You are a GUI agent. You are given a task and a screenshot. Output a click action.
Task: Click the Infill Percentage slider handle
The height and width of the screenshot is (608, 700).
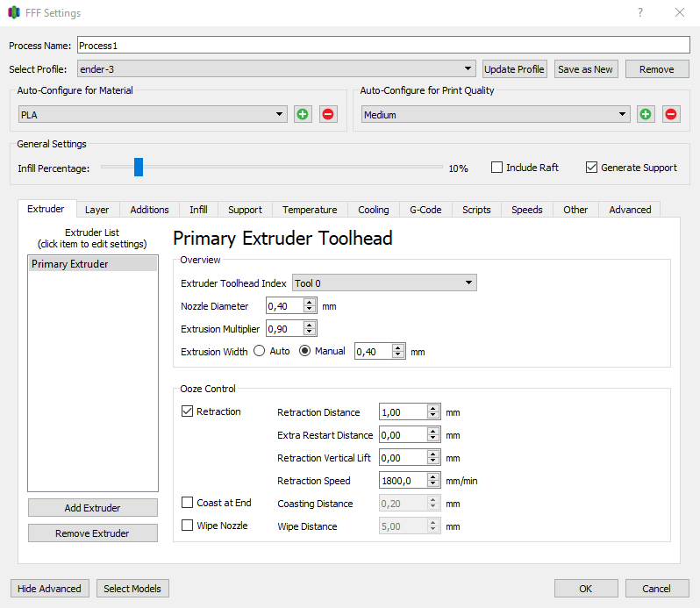[x=139, y=167]
